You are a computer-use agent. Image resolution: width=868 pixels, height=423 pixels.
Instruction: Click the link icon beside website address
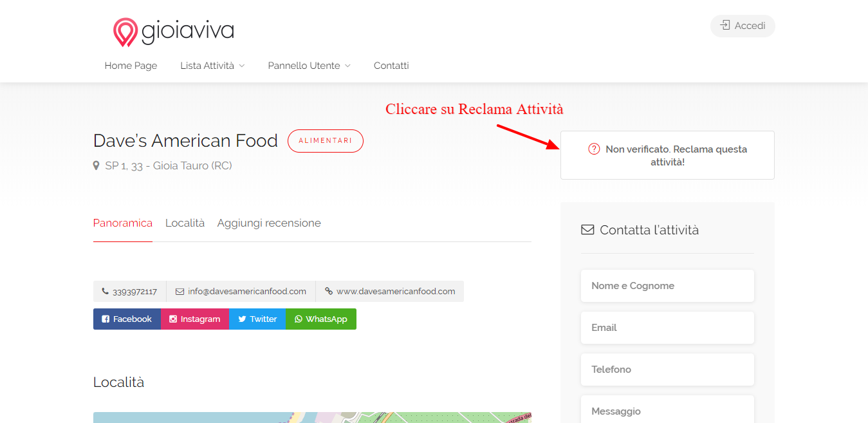click(329, 291)
